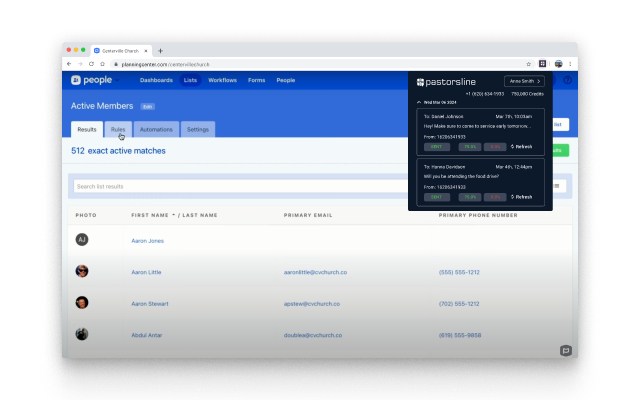This screenshot has width=640, height=400.
Task: Click the PastorsLine logo in the popup
Action: pyautogui.click(x=446, y=82)
